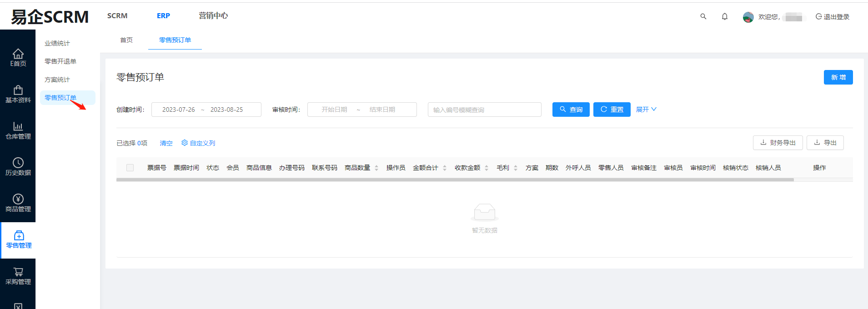Click the 审核备注 column header
The height and width of the screenshot is (309, 868).
click(x=644, y=168)
